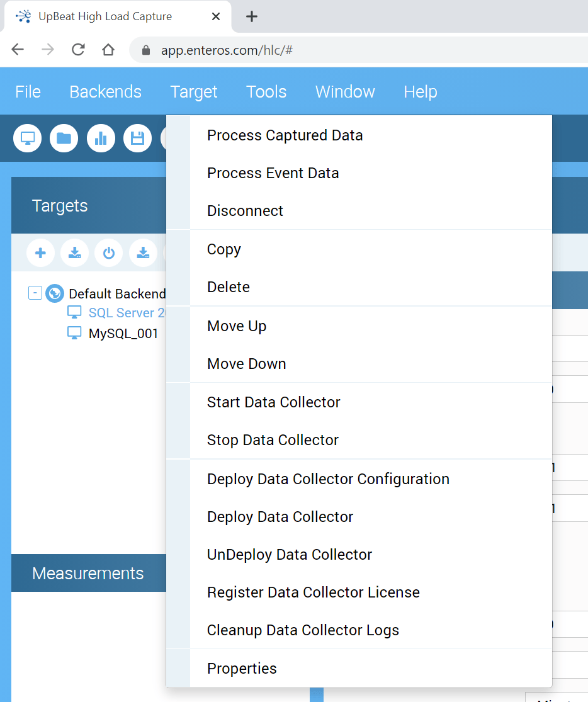Click the plus icon in Targets toolbar
This screenshot has height=702, width=588.
click(x=40, y=253)
